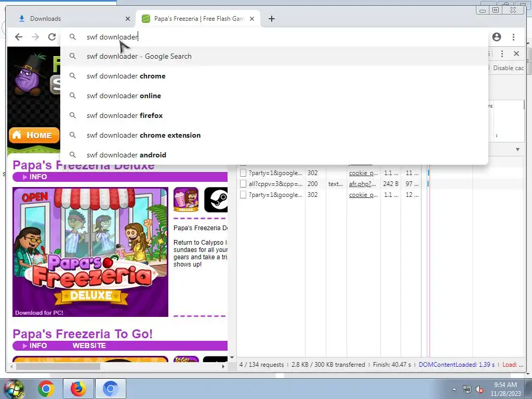This screenshot has height=399, width=532.
Task: Click the To Go! app icon thumbnail
Action: pos(186,360)
